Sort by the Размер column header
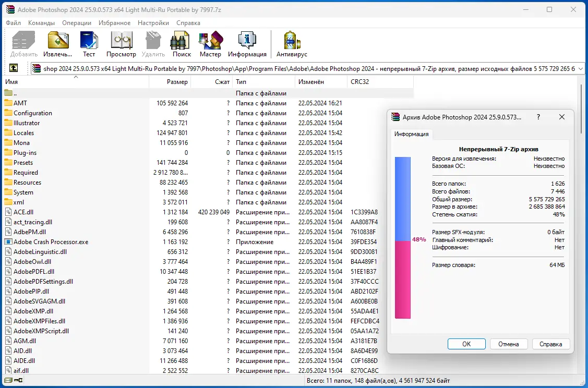Viewport: 588px width, 388px height. [x=170, y=81]
